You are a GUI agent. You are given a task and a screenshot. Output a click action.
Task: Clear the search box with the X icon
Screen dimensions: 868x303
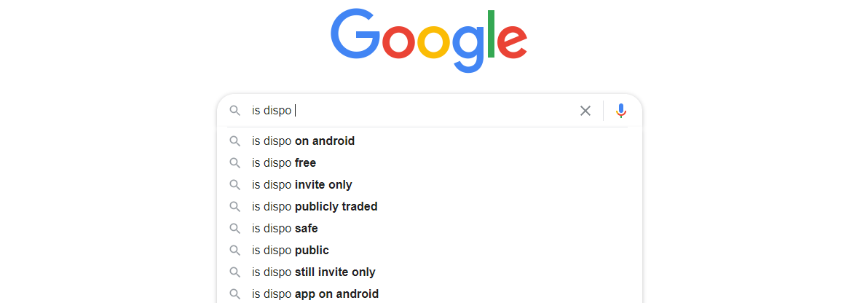(x=585, y=111)
